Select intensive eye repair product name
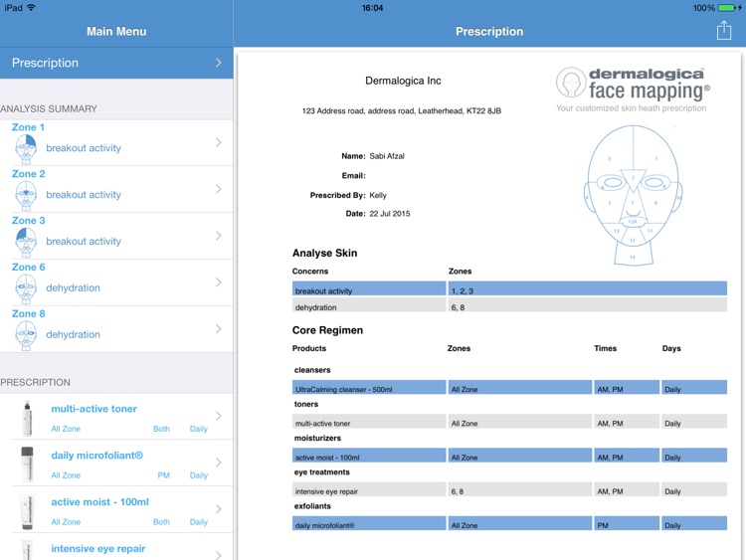The width and height of the screenshot is (746, 560). click(98, 549)
